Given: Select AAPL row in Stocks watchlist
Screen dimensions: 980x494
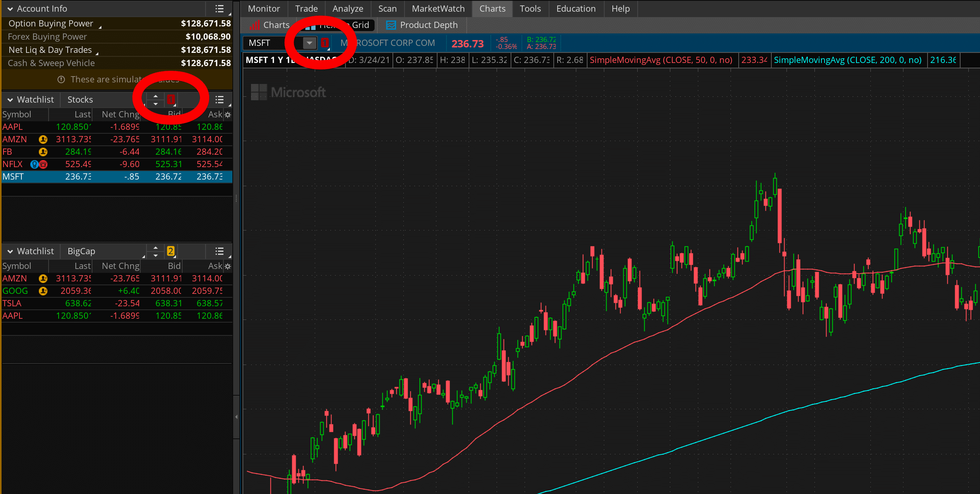Looking at the screenshot, I should (x=117, y=127).
